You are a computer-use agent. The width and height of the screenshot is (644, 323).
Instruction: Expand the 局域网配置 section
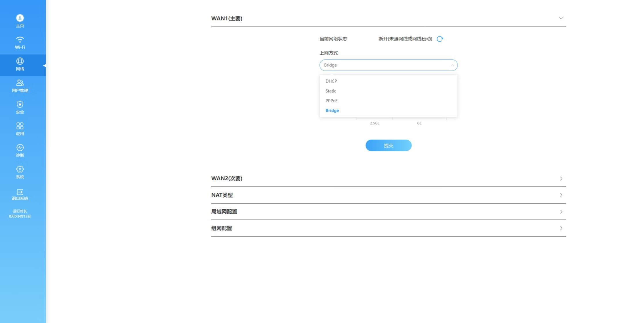tap(561, 212)
